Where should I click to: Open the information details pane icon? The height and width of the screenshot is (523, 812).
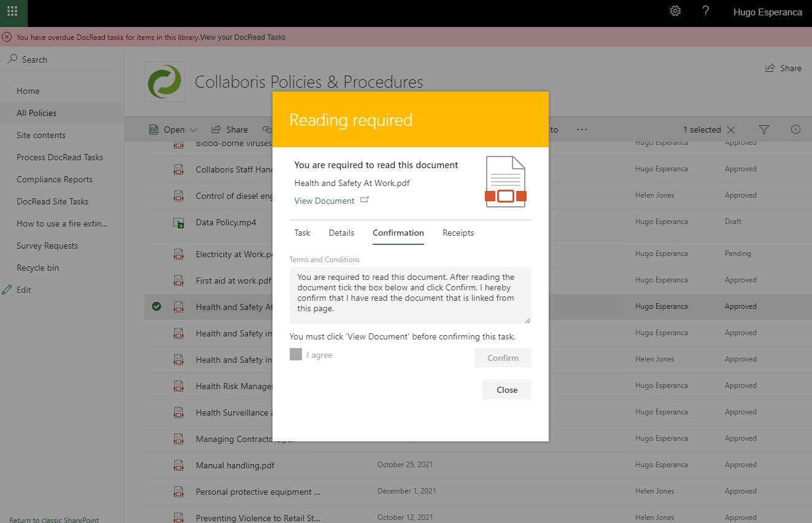point(795,130)
